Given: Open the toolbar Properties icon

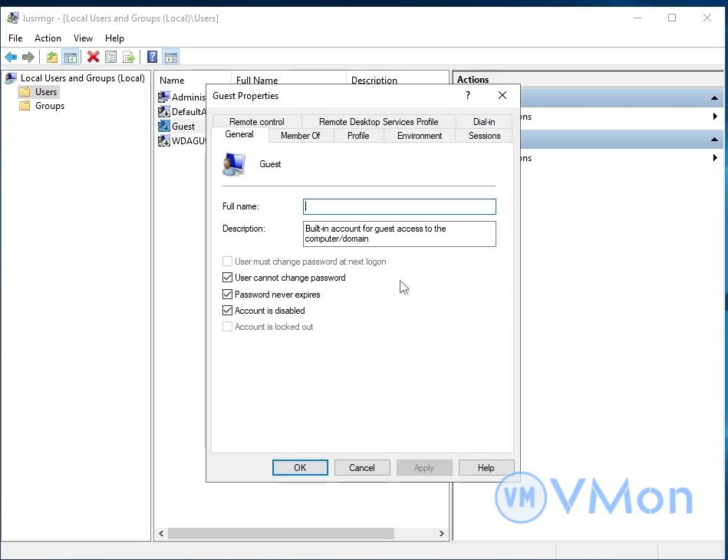Looking at the screenshot, I should [x=111, y=57].
